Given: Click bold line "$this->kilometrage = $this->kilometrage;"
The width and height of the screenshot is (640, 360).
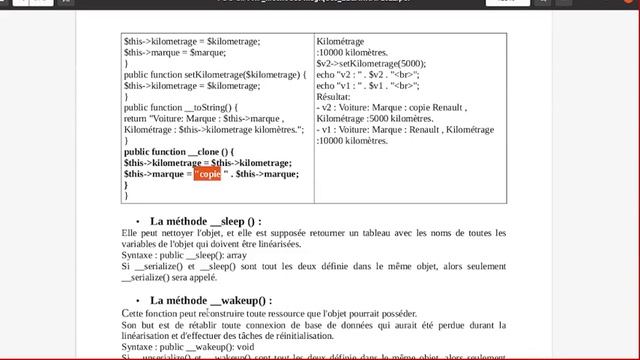Looking at the screenshot, I should (x=208, y=163).
